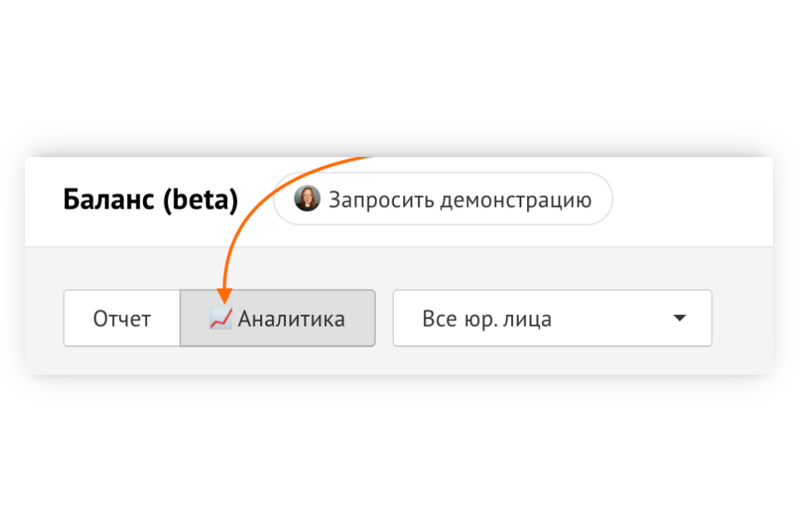This screenshot has width=798, height=532.
Task: Click the avatar photo in the demo button
Action: pyautogui.click(x=308, y=199)
